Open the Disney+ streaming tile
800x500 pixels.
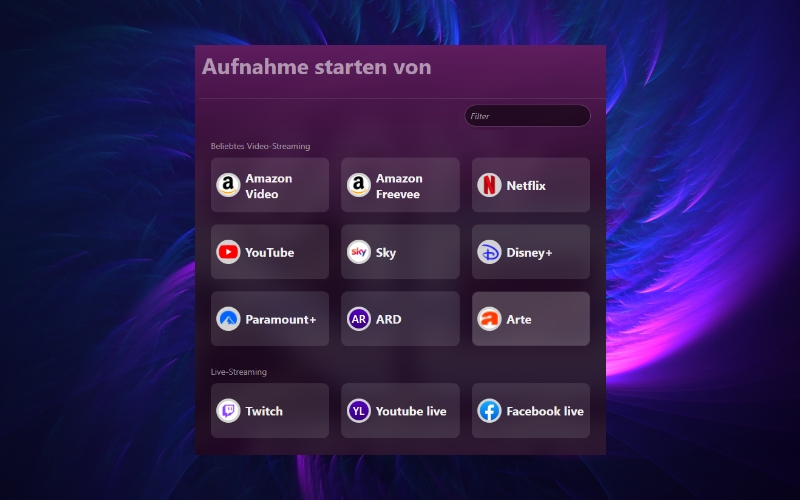tap(531, 252)
